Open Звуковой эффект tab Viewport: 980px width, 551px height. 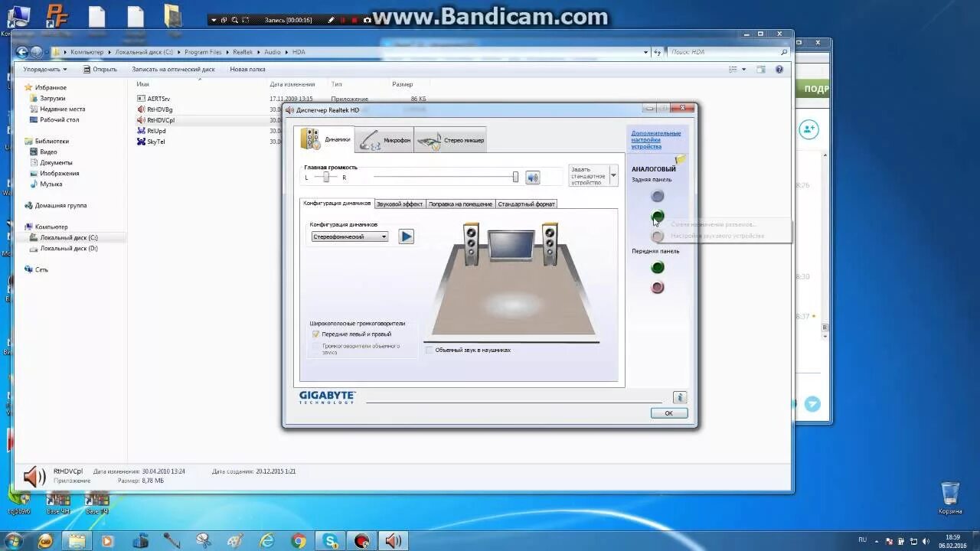click(400, 204)
